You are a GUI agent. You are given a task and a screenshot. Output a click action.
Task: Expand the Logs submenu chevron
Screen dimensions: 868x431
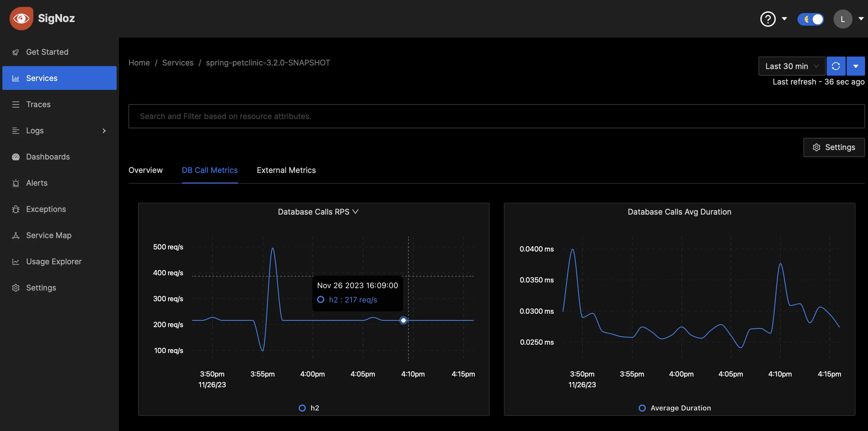[104, 130]
